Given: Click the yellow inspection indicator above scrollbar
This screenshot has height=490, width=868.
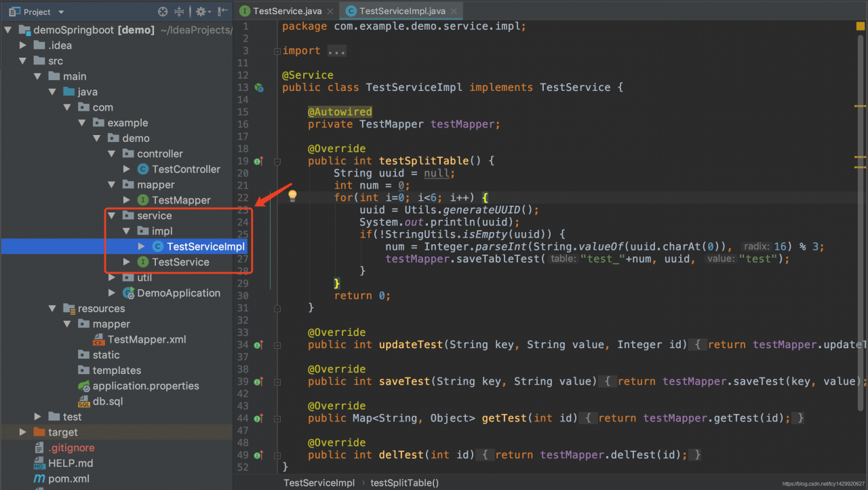Looking at the screenshot, I should 860,26.
